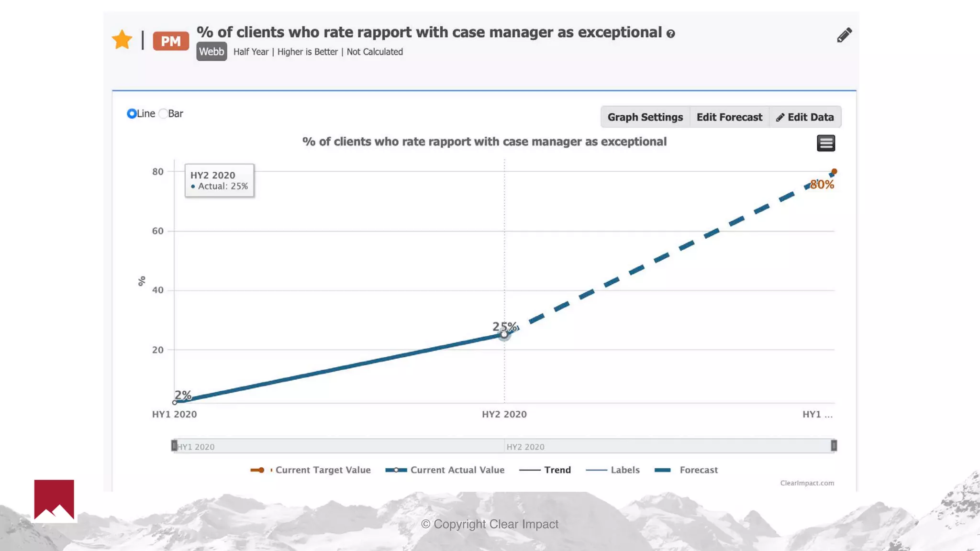Screen dimensions: 980x551
Task: Click the Edit Forecast button
Action: point(729,117)
